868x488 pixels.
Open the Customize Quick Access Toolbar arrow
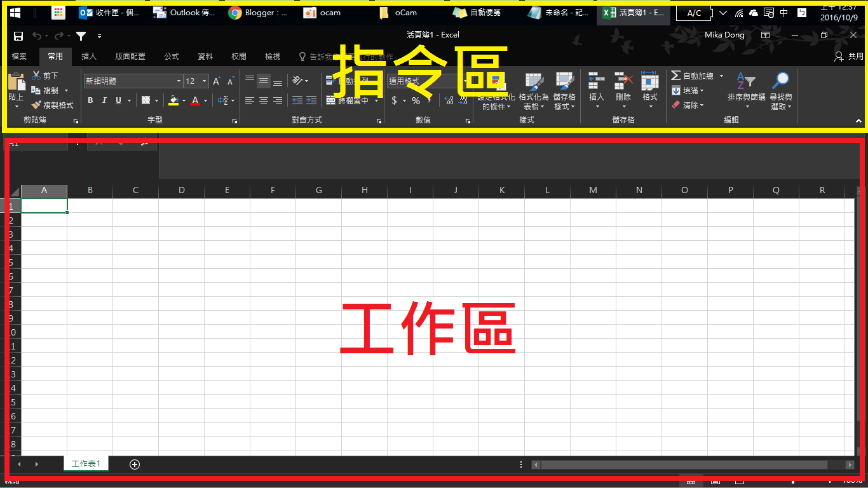[100, 36]
